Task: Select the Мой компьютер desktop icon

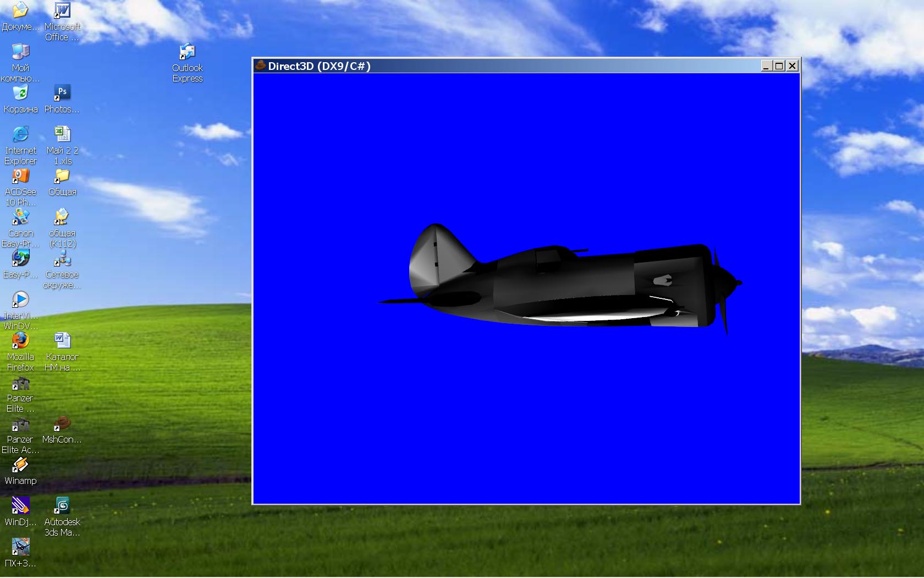Action: [x=20, y=63]
